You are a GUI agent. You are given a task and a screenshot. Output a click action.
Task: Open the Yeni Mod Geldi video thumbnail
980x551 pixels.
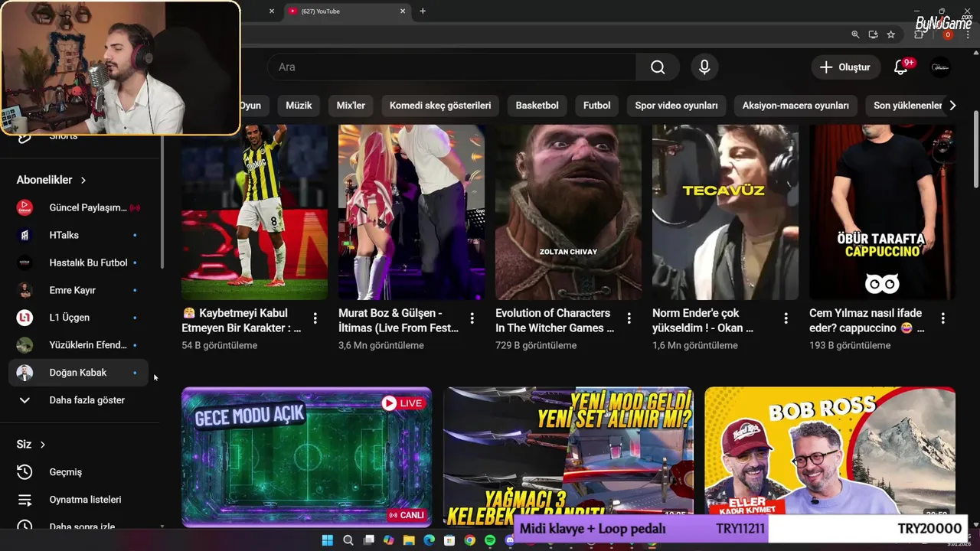point(568,457)
